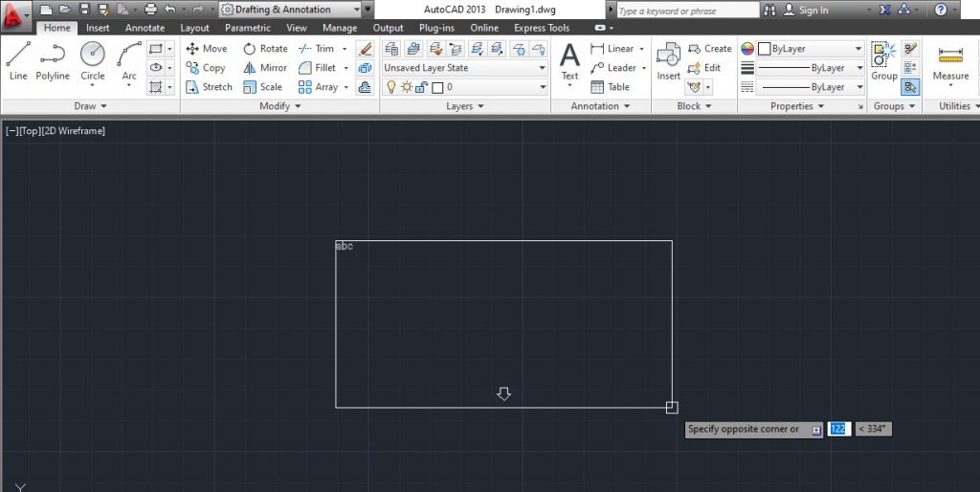The image size is (980, 492).
Task: Click the Create block tool
Action: click(709, 48)
